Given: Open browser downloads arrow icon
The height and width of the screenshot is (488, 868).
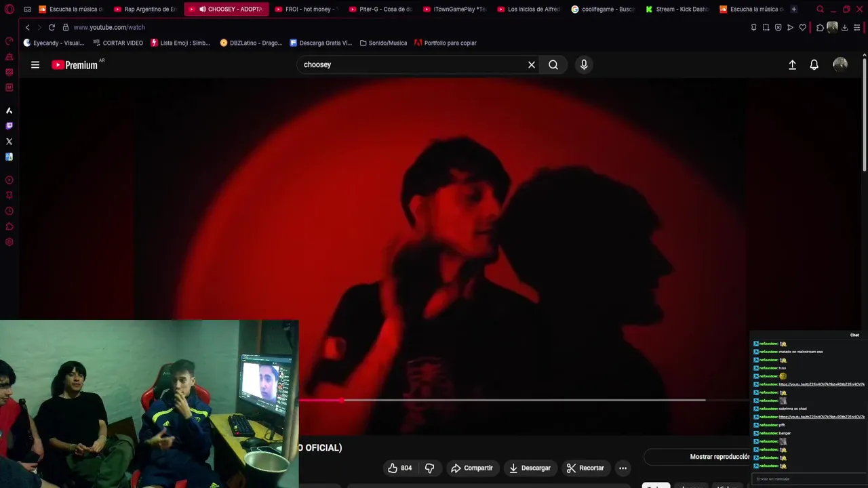Looking at the screenshot, I should [844, 28].
